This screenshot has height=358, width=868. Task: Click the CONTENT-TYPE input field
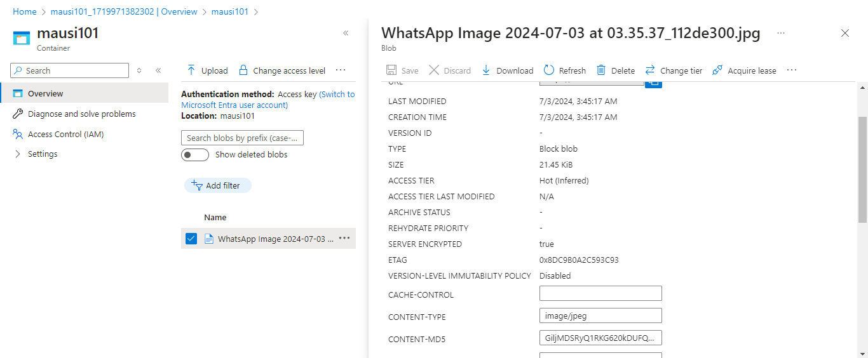click(600, 315)
